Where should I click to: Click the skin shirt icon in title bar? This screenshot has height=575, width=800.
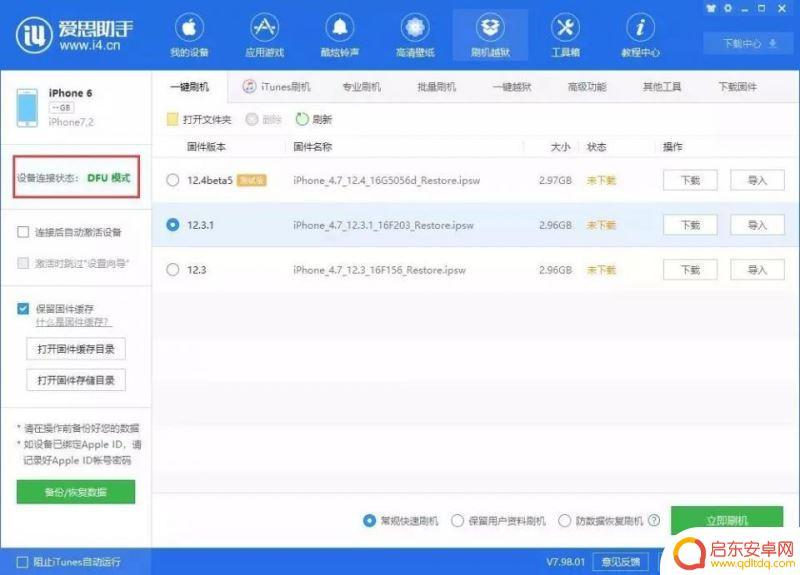coord(711,8)
